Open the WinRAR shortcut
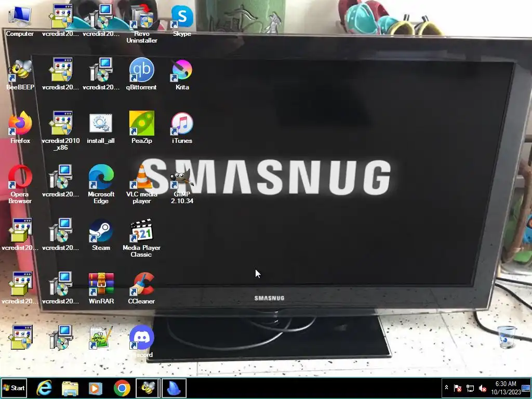The image size is (532, 399). (101, 288)
